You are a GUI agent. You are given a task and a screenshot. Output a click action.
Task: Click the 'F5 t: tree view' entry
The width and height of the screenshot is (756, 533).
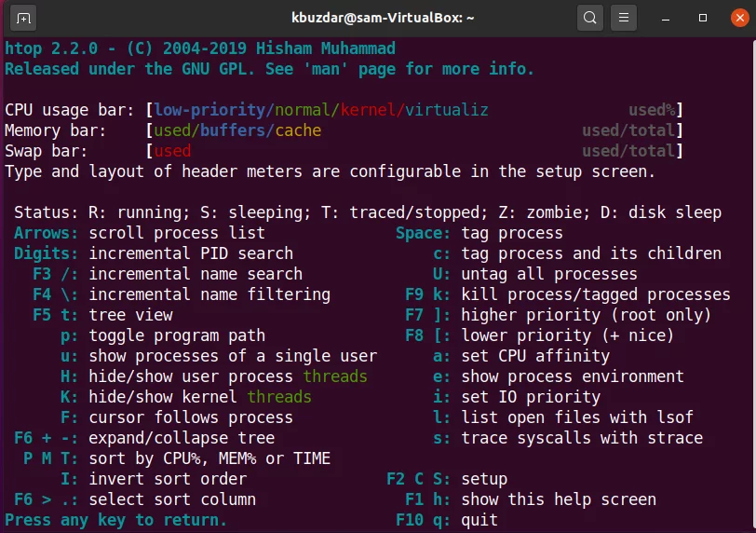[102, 315]
